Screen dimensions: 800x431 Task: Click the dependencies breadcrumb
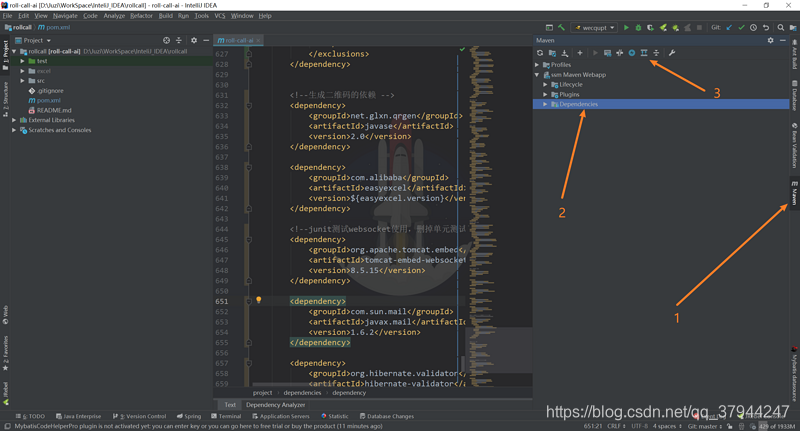[302, 393]
